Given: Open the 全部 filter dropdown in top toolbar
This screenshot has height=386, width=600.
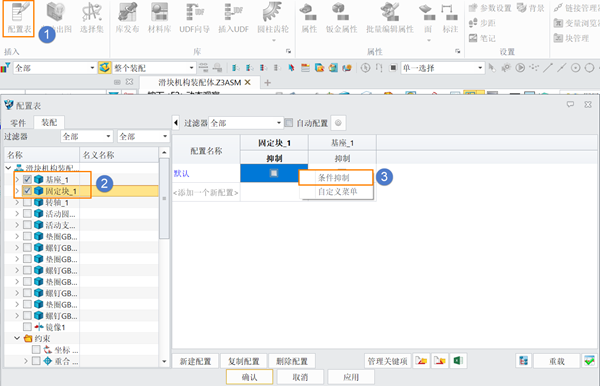Looking at the screenshot, I should [55, 68].
